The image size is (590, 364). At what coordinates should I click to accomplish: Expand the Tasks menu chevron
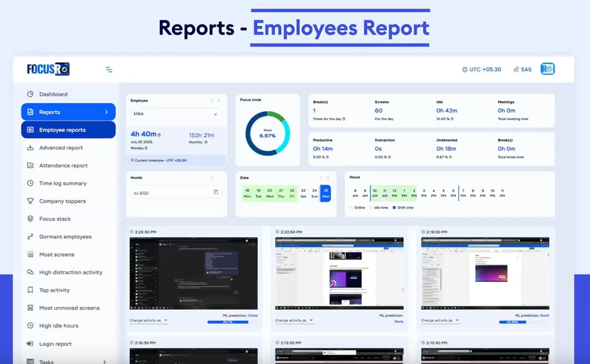[104, 362]
